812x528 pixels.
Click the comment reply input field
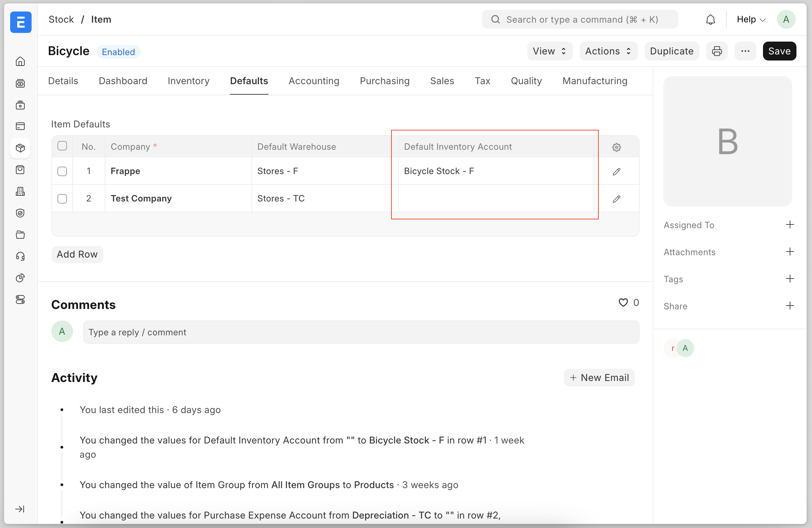pos(361,332)
